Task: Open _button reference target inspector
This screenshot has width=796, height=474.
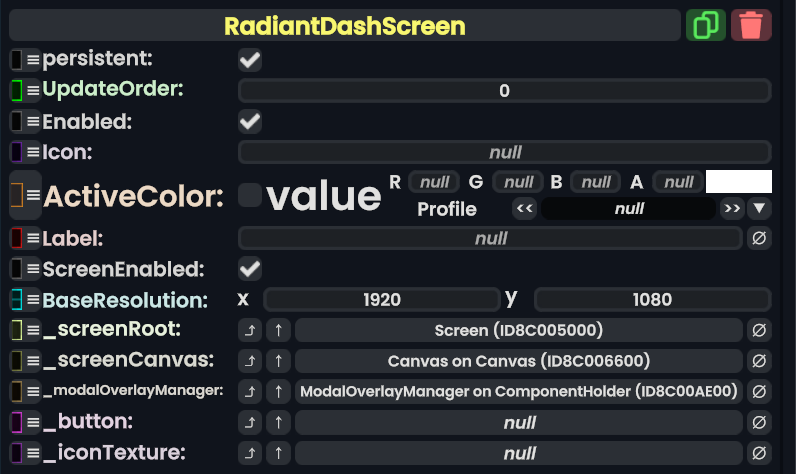Action: click(250, 422)
